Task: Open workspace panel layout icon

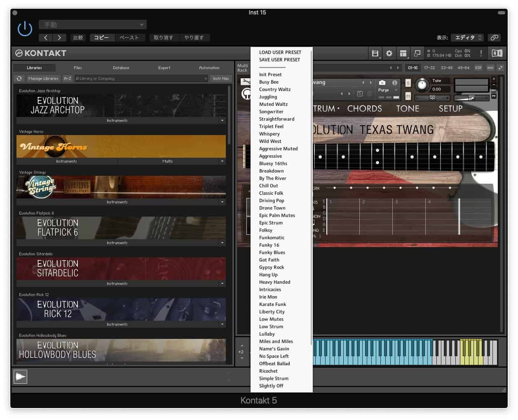Action: (x=403, y=53)
